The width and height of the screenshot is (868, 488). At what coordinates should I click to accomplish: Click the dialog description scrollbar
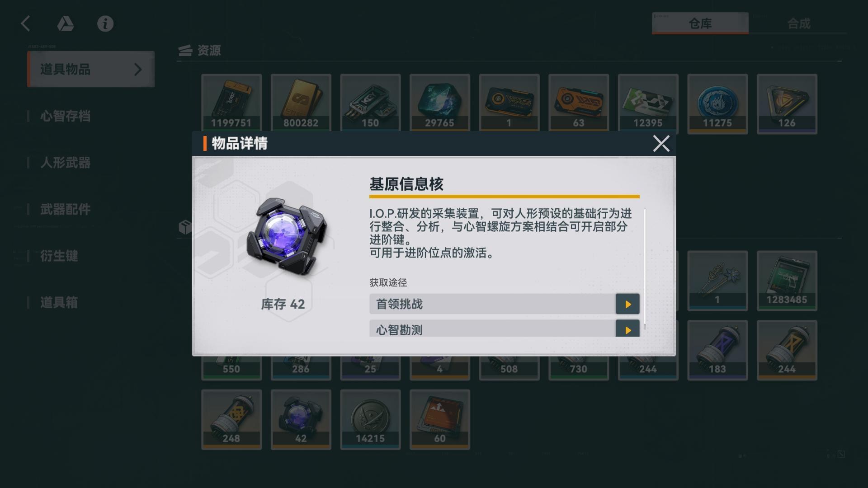point(645,267)
